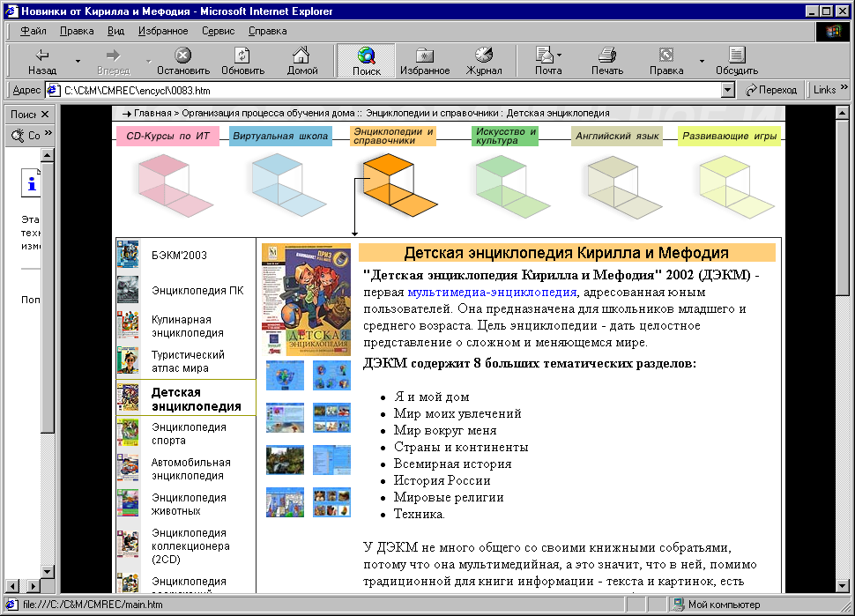Image resolution: width=855 pixels, height=616 pixels.
Task: Select Энциклопедия животных item
Action: pos(189,504)
